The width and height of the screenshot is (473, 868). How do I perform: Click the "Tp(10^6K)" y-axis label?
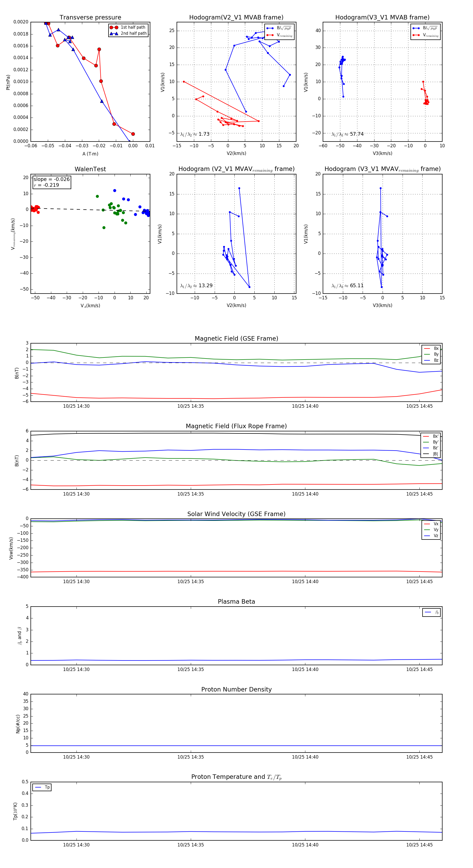point(16,811)
